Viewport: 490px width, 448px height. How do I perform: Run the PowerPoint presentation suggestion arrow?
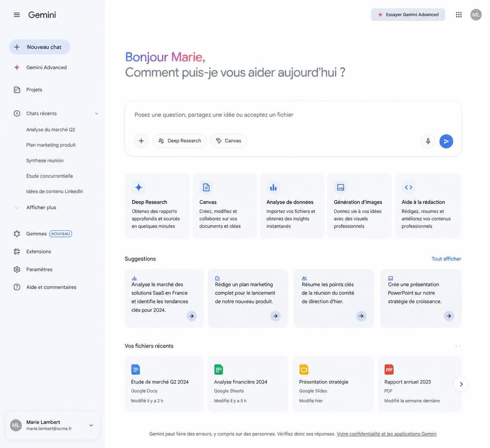(449, 316)
